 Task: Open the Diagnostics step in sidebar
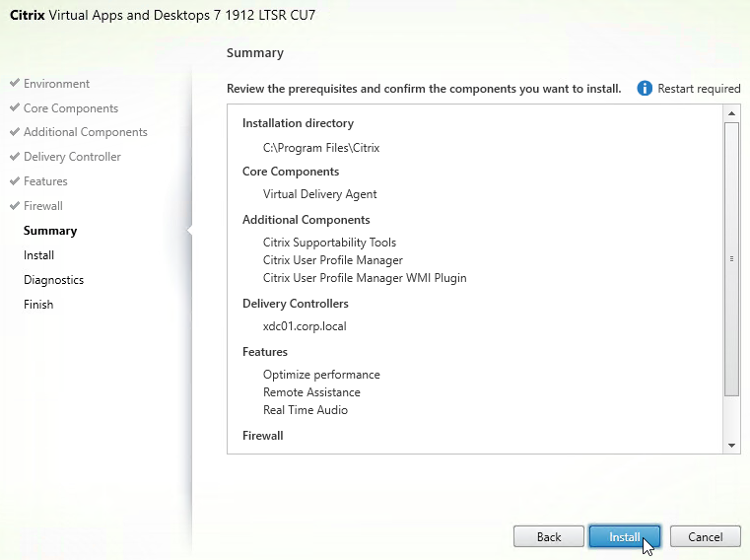coord(53,280)
